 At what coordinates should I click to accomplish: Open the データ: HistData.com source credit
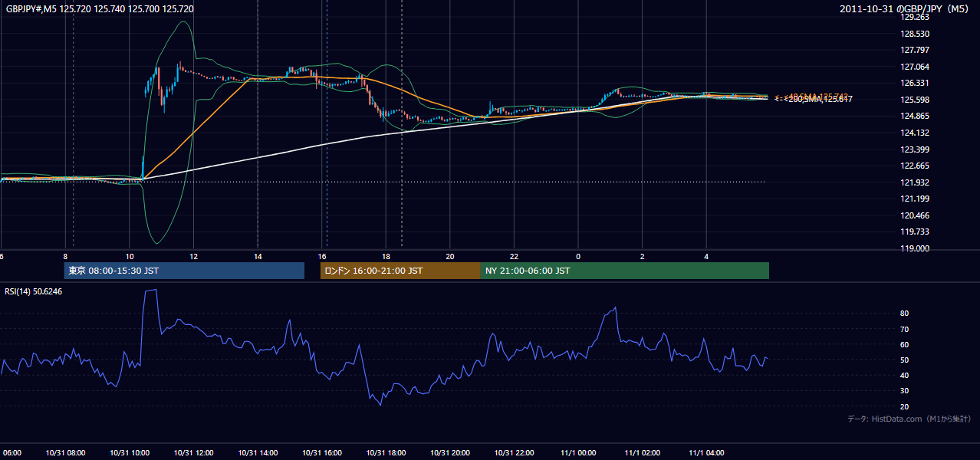click(x=909, y=419)
